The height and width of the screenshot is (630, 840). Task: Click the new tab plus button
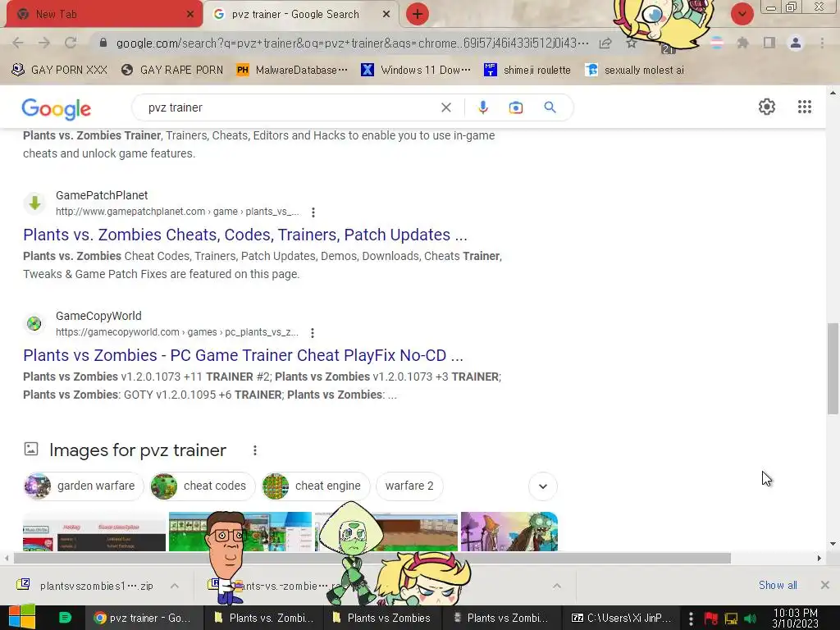pyautogui.click(x=418, y=14)
